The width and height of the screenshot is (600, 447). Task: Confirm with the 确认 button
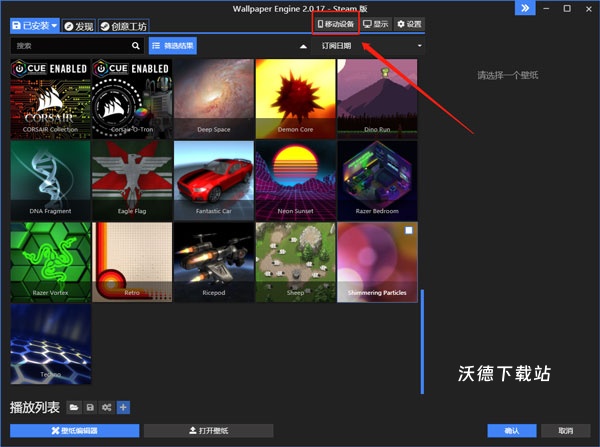pos(512,431)
